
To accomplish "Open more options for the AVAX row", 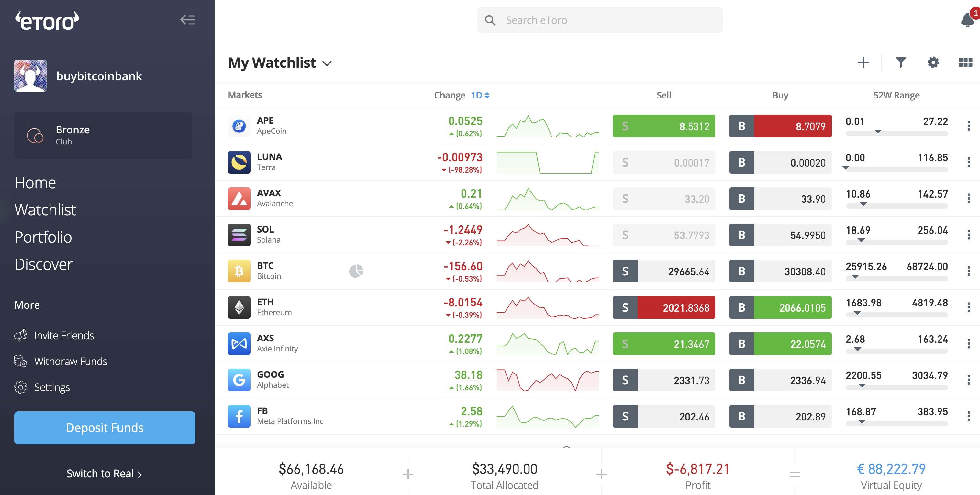I will (x=969, y=198).
